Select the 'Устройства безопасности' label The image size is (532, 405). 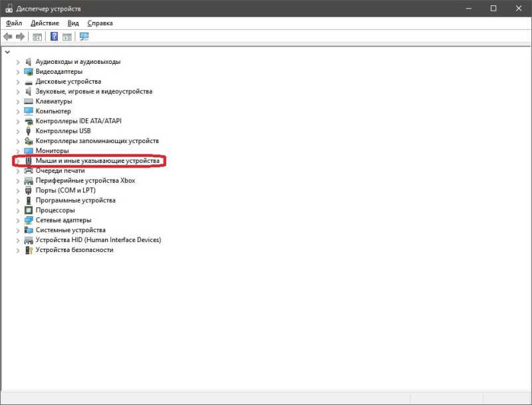[74, 249]
